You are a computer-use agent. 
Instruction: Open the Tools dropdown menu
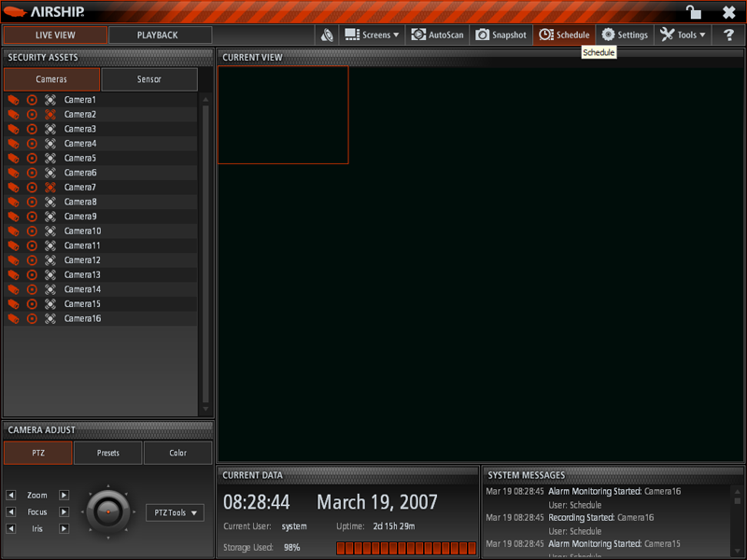(683, 35)
